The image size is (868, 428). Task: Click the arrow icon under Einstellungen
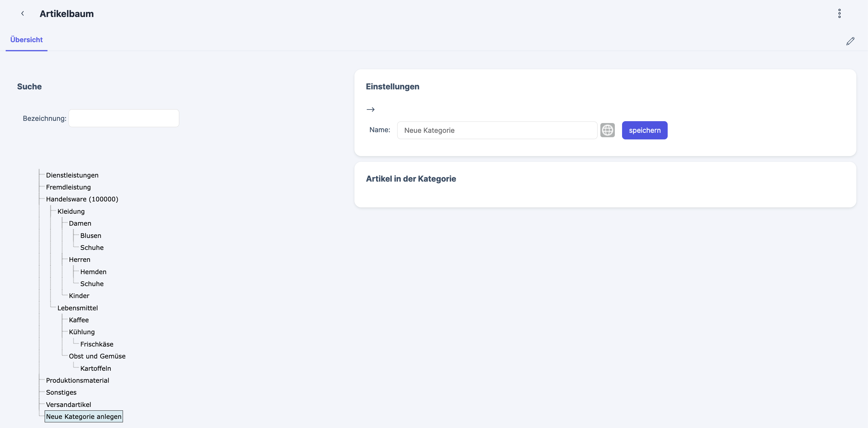(370, 109)
